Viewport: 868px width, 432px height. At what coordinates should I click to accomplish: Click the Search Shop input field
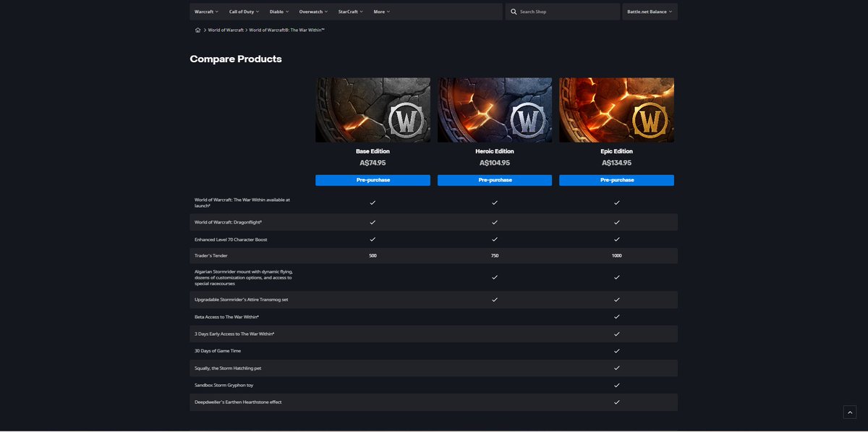click(563, 12)
